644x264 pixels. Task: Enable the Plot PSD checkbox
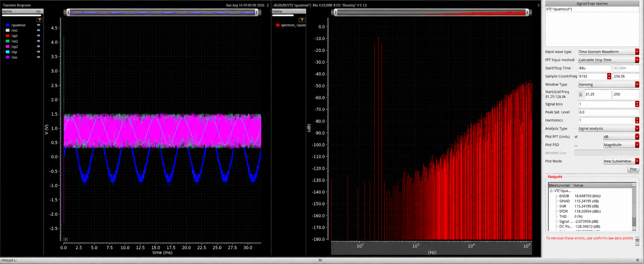[576, 145]
